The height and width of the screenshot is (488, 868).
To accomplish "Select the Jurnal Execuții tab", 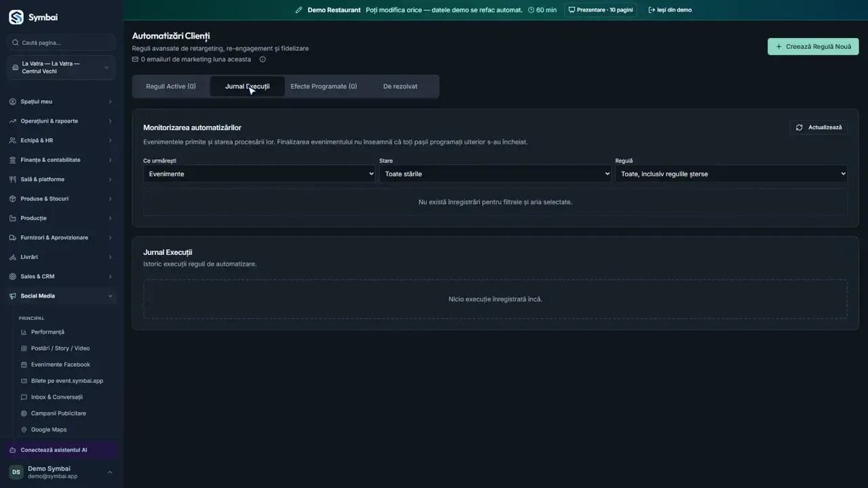I will click(x=248, y=87).
